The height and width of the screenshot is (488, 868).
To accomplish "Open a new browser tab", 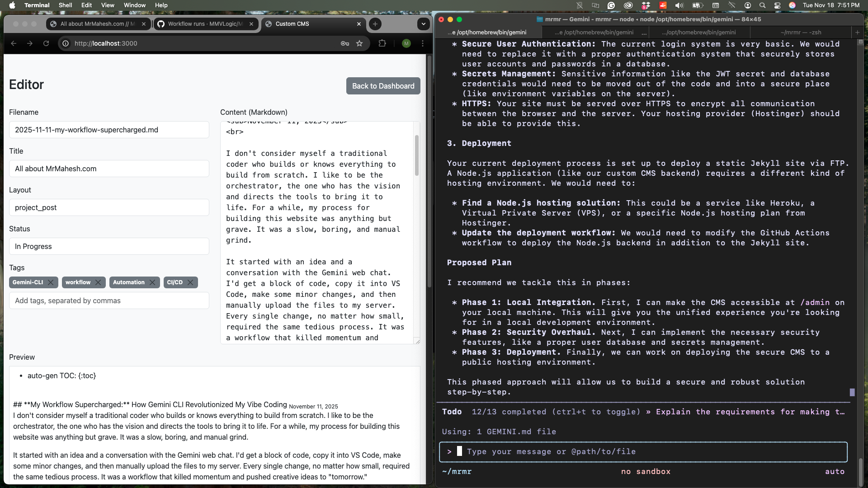I will [375, 24].
